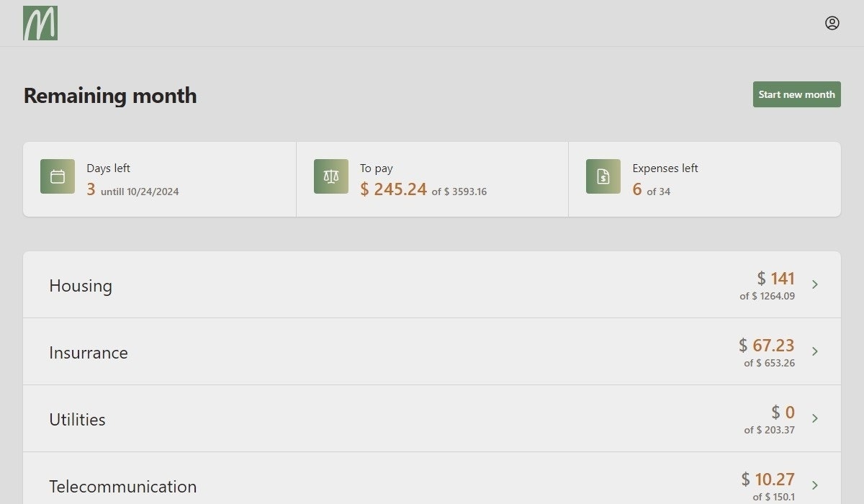Open the user account profile icon
Viewport: 864px width, 504px height.
[832, 23]
